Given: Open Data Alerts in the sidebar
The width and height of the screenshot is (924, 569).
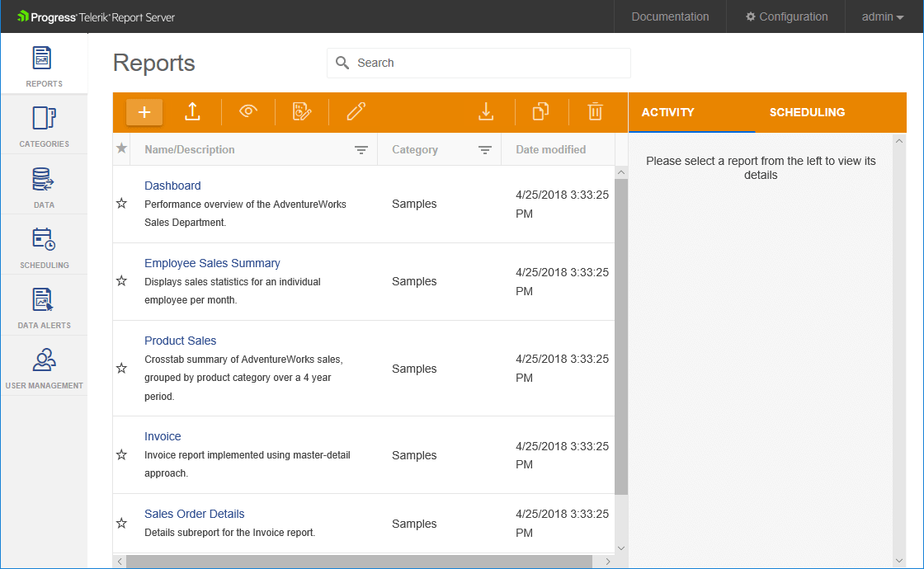Looking at the screenshot, I should coord(44,307).
